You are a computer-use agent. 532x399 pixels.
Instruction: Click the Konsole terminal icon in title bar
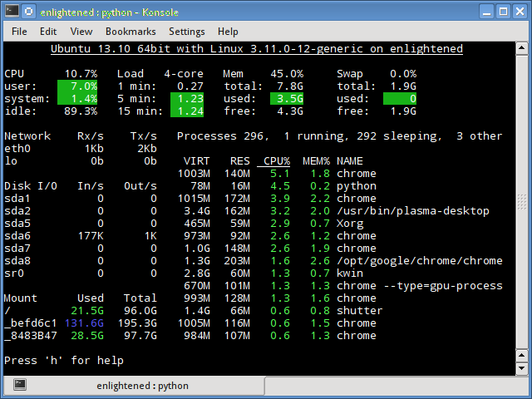[x=12, y=12]
